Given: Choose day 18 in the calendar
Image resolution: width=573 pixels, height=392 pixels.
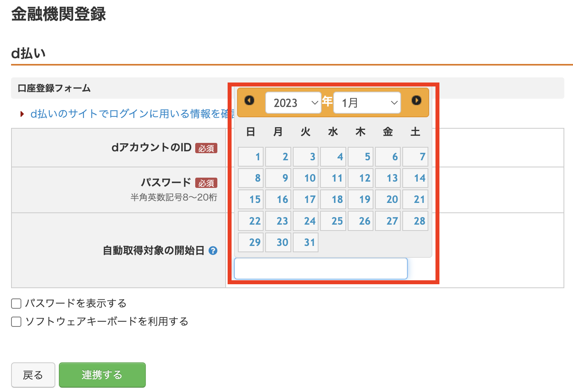Looking at the screenshot, I should 333,199.
